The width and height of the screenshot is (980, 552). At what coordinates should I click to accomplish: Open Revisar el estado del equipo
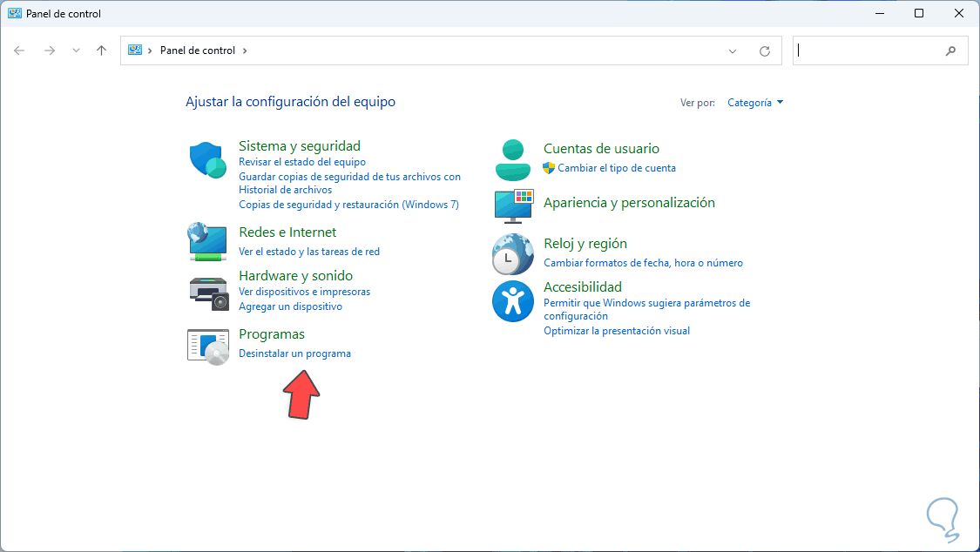pos(302,162)
